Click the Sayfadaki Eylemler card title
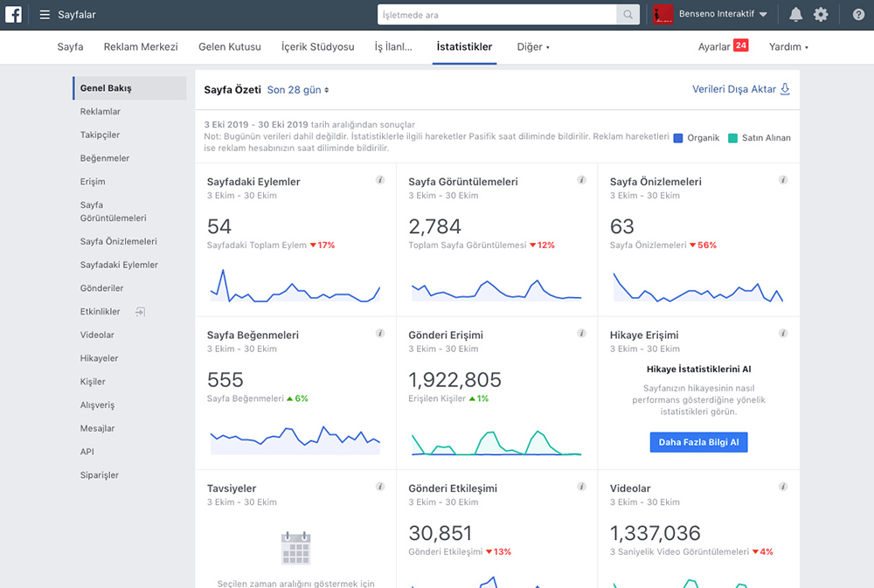The width and height of the screenshot is (874, 588). (253, 182)
